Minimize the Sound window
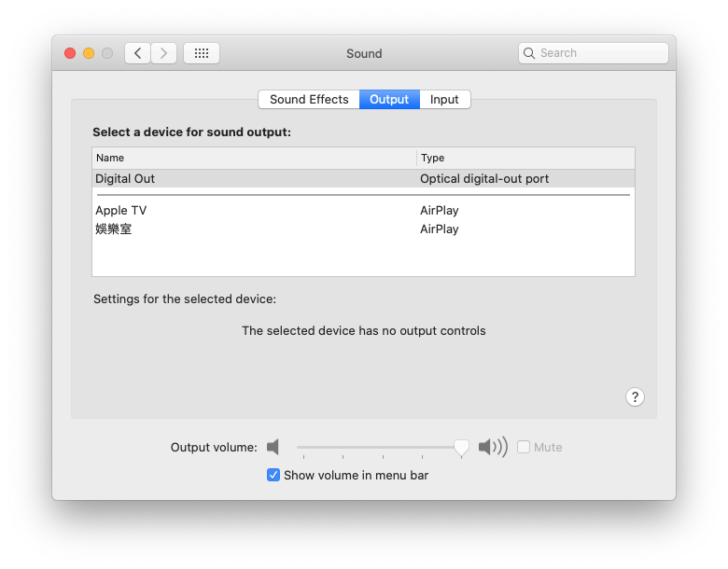This screenshot has height=569, width=728. click(x=89, y=53)
